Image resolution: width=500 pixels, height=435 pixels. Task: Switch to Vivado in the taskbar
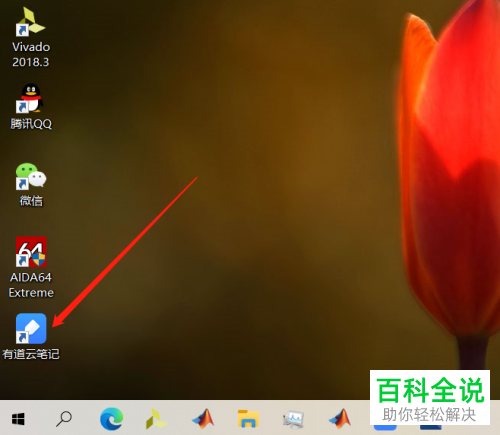point(157,419)
